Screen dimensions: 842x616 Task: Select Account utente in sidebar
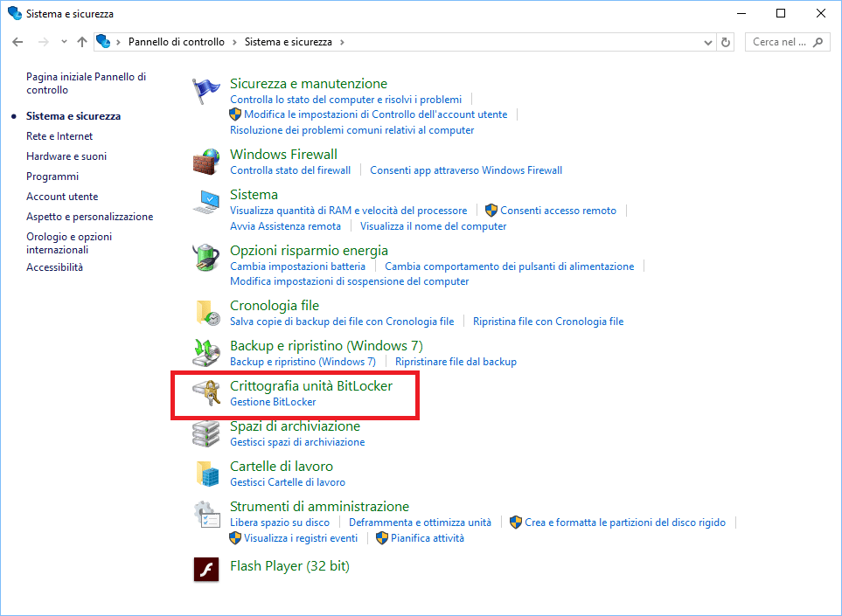point(62,197)
